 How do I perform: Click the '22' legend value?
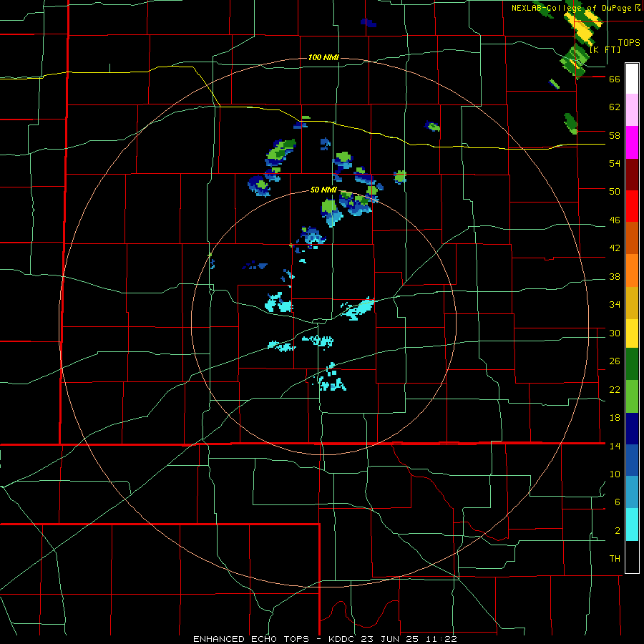pyautogui.click(x=615, y=389)
